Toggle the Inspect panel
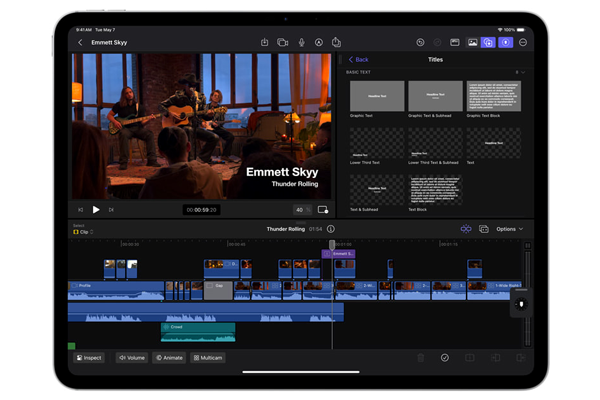600x400 pixels. 88,357
